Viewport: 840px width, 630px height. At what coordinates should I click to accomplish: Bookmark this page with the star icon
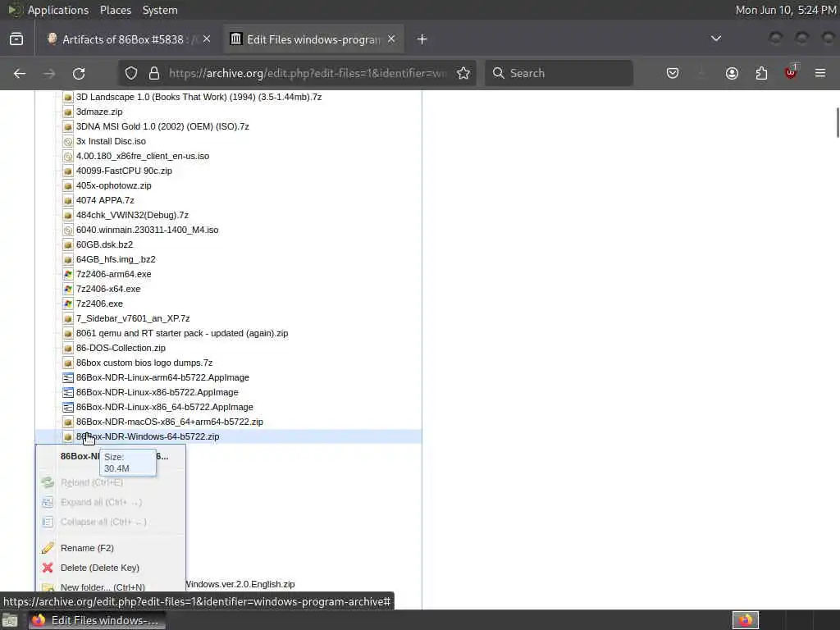[463, 73]
